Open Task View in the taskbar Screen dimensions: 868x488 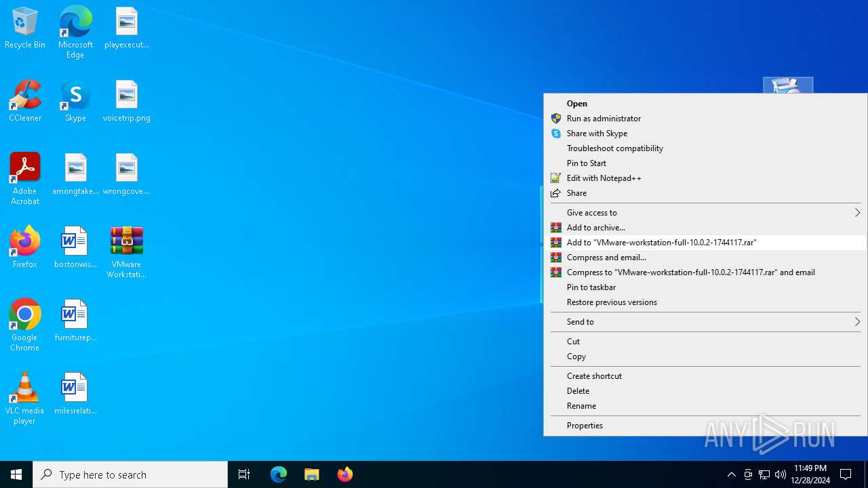[244, 474]
